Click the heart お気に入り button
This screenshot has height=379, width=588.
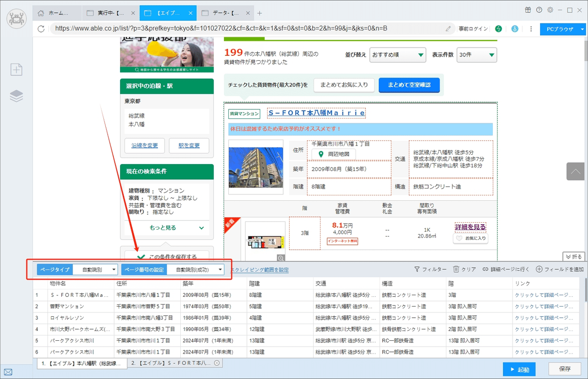pos(470,238)
